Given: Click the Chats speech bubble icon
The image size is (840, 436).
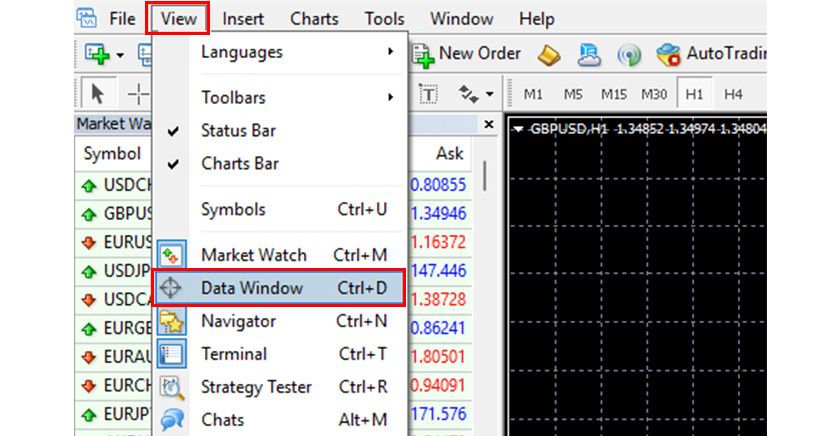Looking at the screenshot, I should tap(172, 420).
